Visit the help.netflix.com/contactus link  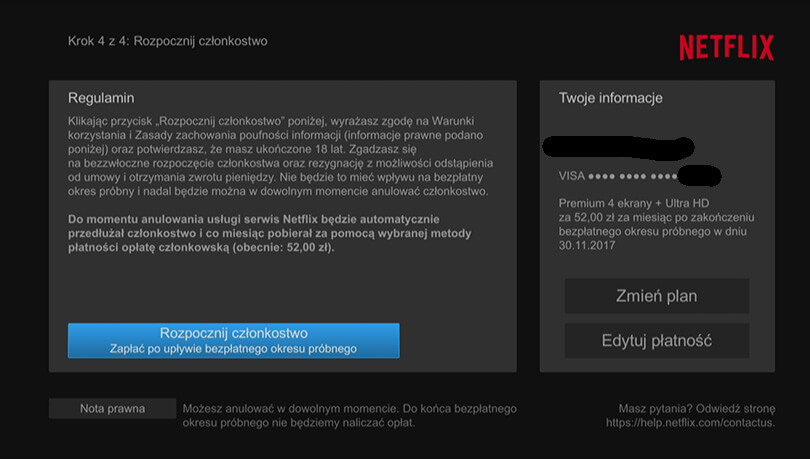coord(690,423)
